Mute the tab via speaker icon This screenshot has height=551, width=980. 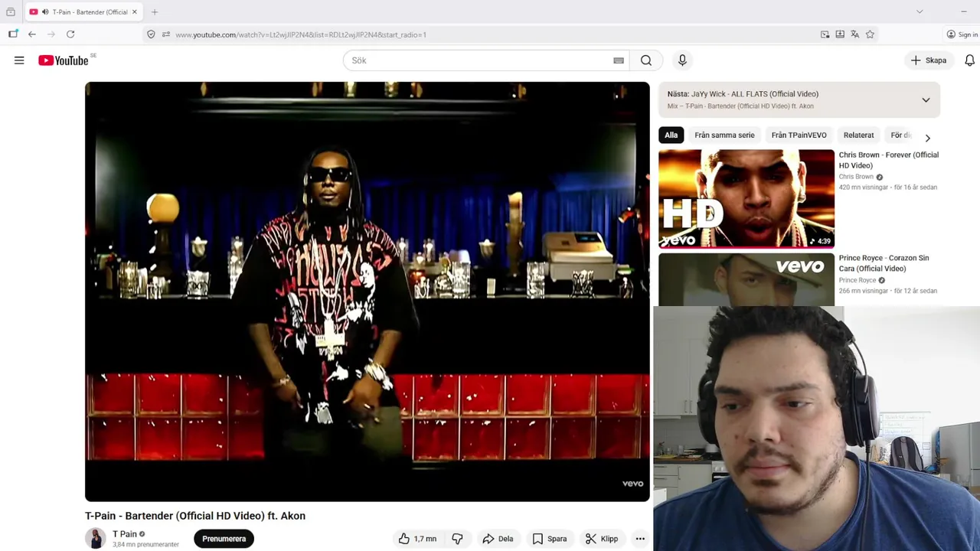click(45, 12)
